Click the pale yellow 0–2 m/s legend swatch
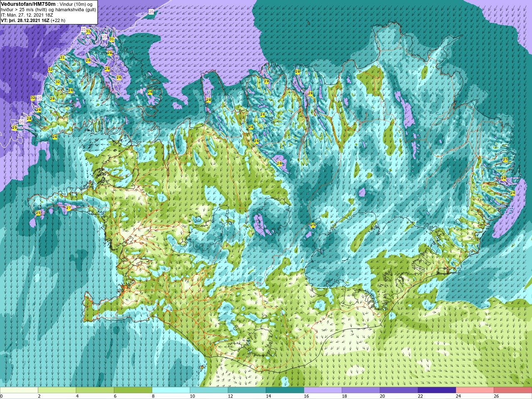This screenshot has height=399, width=532. click(19, 390)
